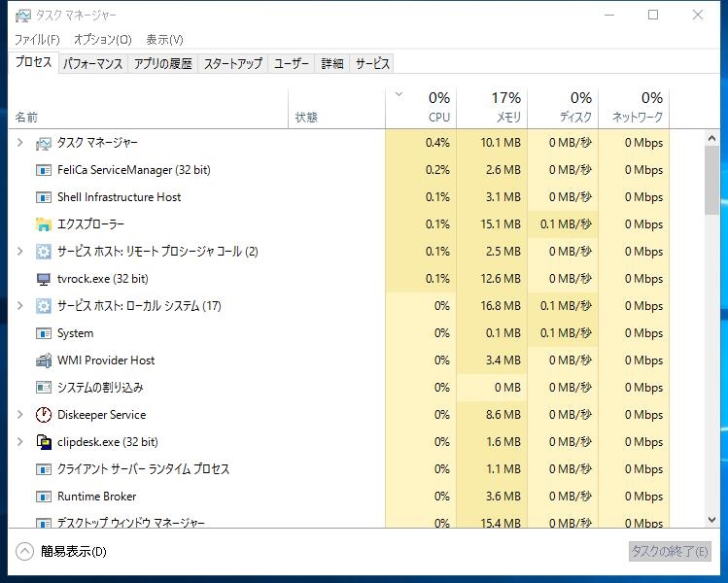728x583 pixels.
Task: Select the プロセス tab
Action: point(33,62)
